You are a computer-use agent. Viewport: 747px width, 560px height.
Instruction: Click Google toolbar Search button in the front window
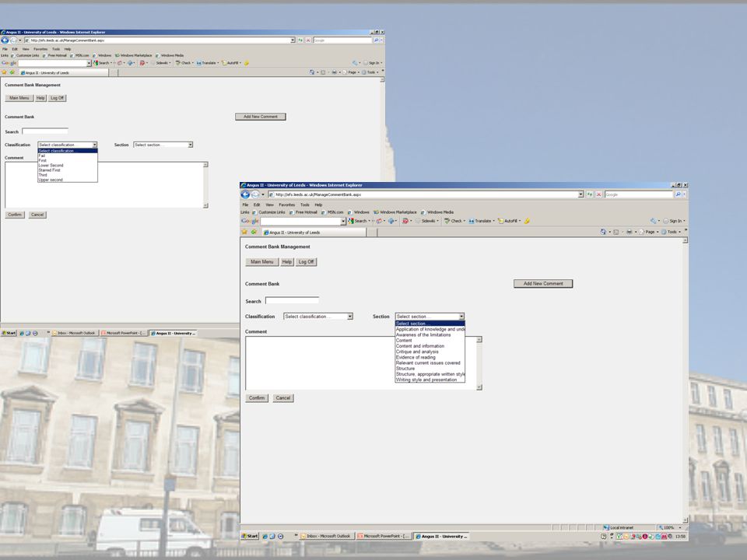click(x=358, y=221)
